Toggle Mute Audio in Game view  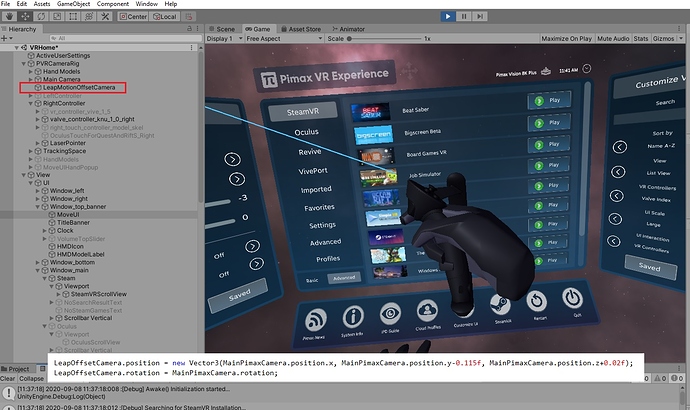point(613,38)
